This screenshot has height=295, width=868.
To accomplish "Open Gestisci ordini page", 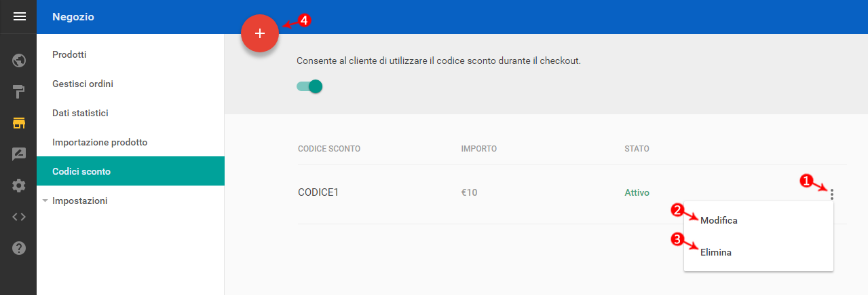I will pyautogui.click(x=83, y=84).
